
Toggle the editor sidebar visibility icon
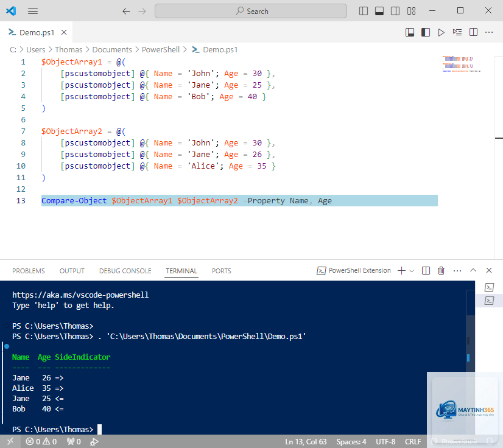click(x=426, y=32)
